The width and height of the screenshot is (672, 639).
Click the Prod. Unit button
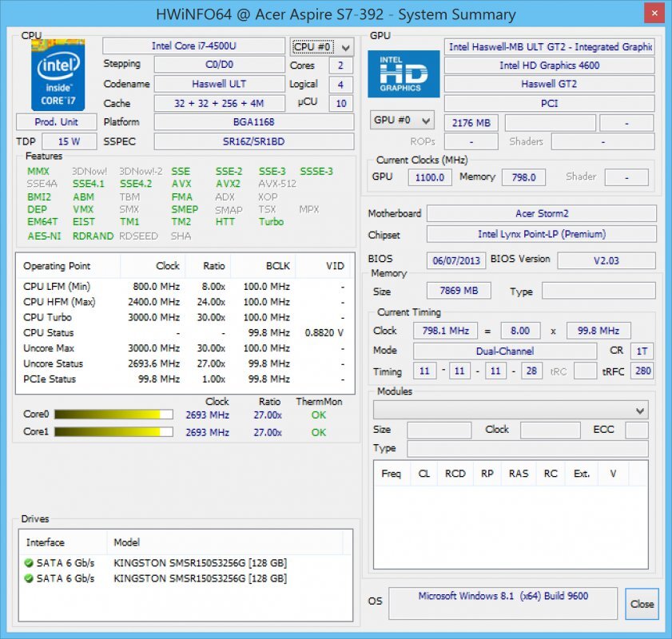click(x=56, y=121)
